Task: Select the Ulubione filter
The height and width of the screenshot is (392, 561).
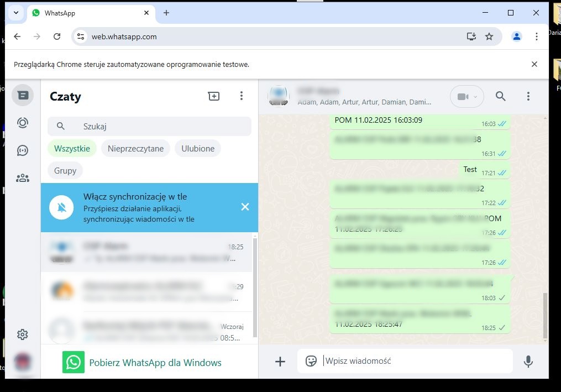Action: pos(198,149)
